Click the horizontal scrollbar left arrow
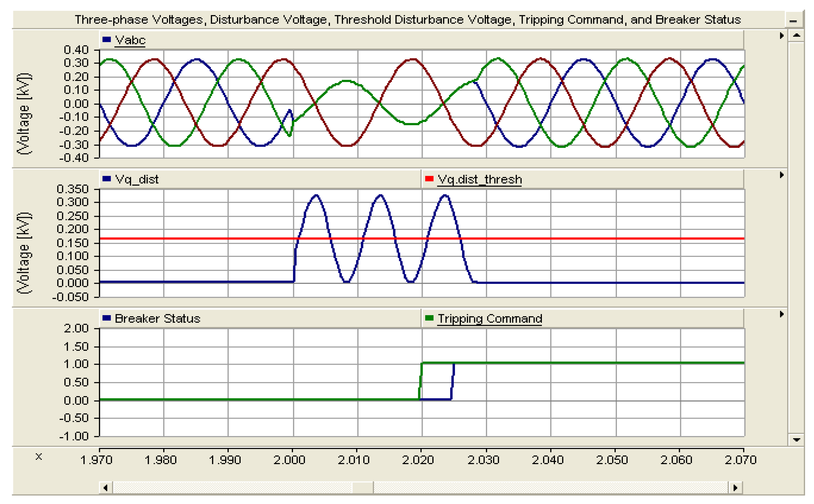 tap(106, 488)
